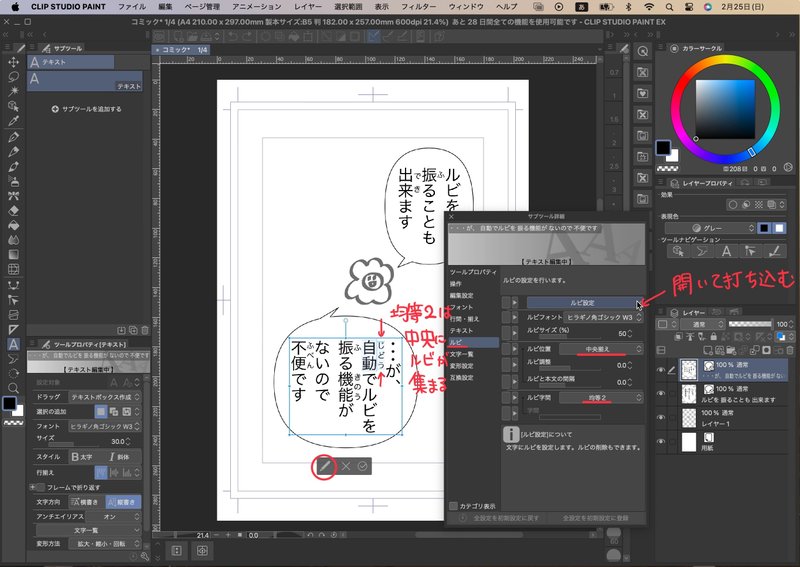
Task: Open the ルビフォント font dropdown
Action: coord(603,317)
